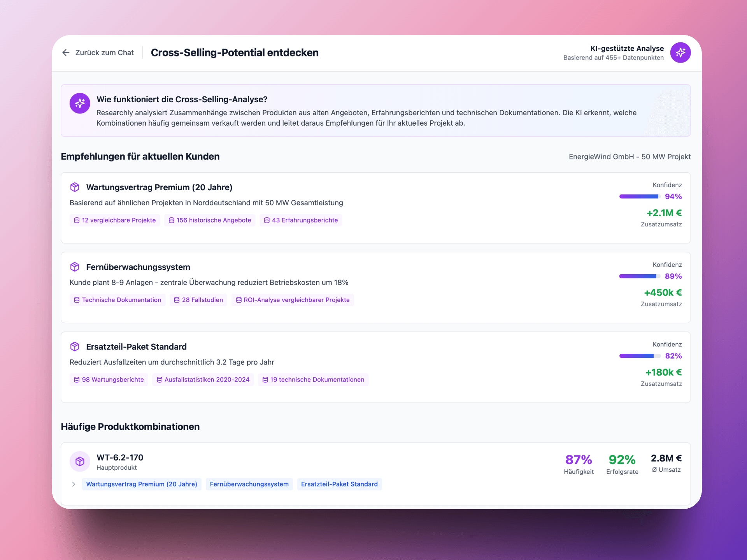Click database icon in 12 vergleichbare Projekte tag
747x560 pixels.
click(x=77, y=220)
